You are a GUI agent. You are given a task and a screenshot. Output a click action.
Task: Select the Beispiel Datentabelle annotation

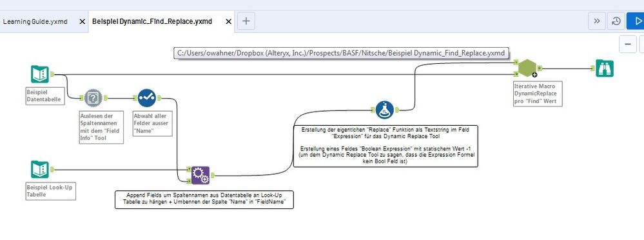tap(45, 95)
